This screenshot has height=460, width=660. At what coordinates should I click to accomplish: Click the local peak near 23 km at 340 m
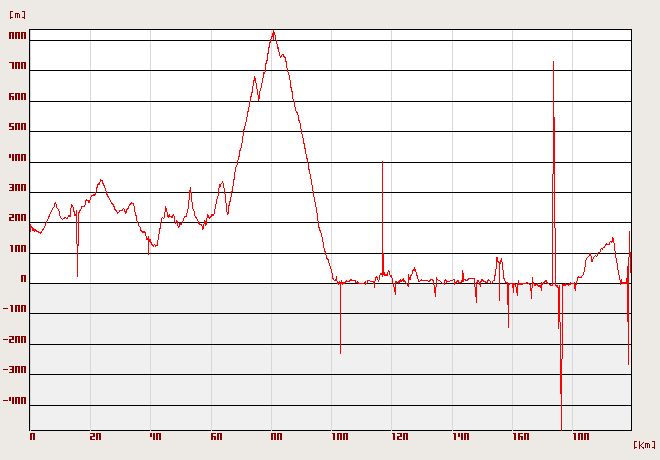[x=100, y=181]
